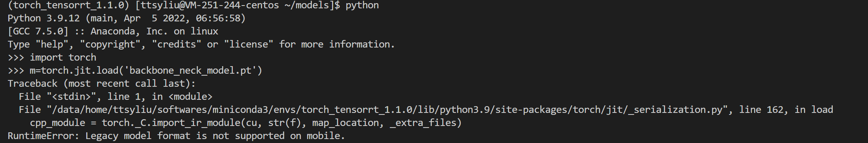Click the word "credits" in help line

177,44
